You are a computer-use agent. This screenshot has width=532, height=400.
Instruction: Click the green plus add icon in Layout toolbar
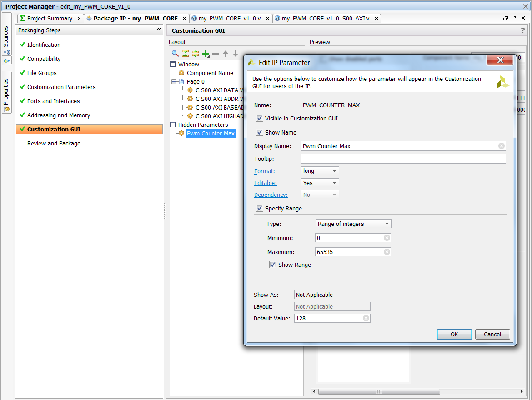click(x=206, y=54)
